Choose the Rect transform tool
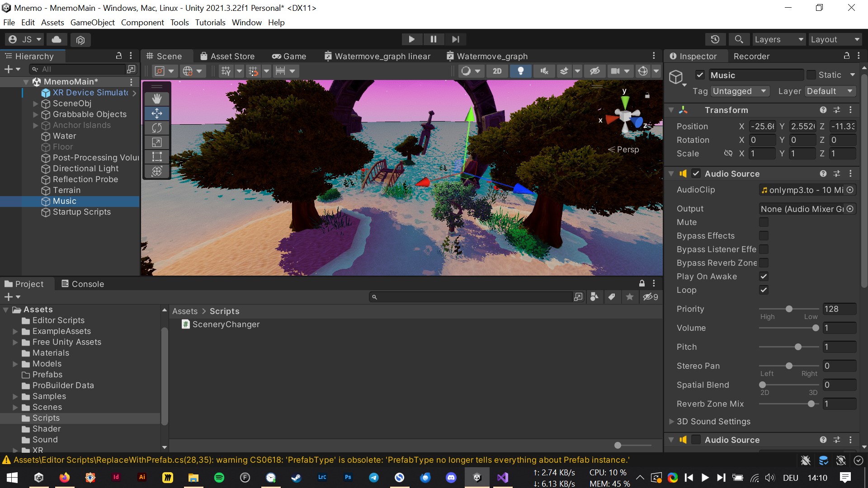The height and width of the screenshot is (488, 868). [157, 157]
